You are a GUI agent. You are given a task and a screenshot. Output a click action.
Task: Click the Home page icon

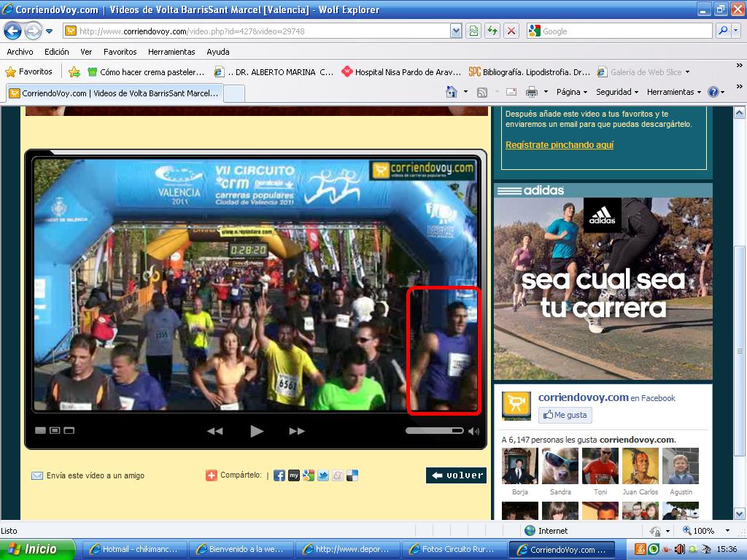pos(451,92)
